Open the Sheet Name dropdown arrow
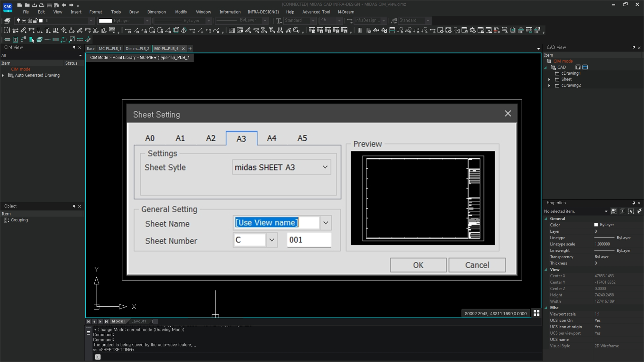This screenshot has height=362, width=644. click(x=326, y=223)
